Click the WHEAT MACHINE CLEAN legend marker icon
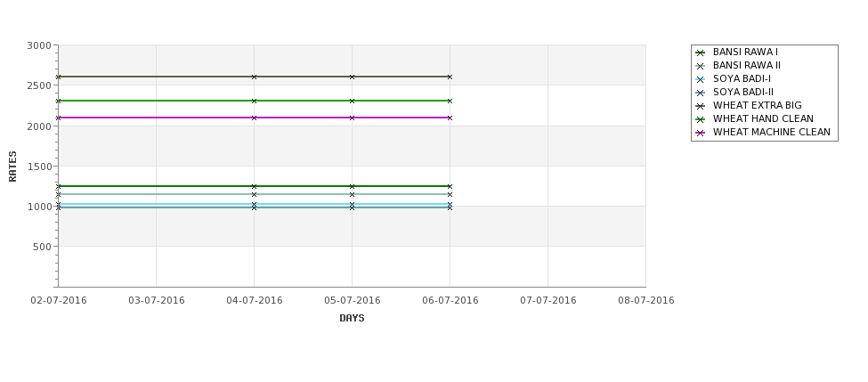This screenshot has height=382, width=868. pyautogui.click(x=701, y=133)
